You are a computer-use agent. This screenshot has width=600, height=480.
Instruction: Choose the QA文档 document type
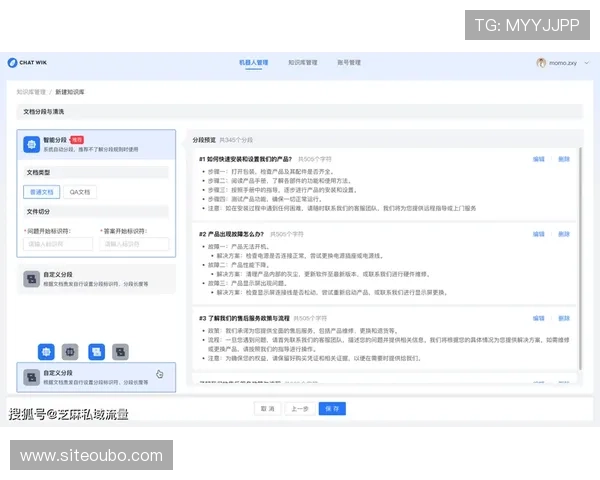click(x=80, y=192)
